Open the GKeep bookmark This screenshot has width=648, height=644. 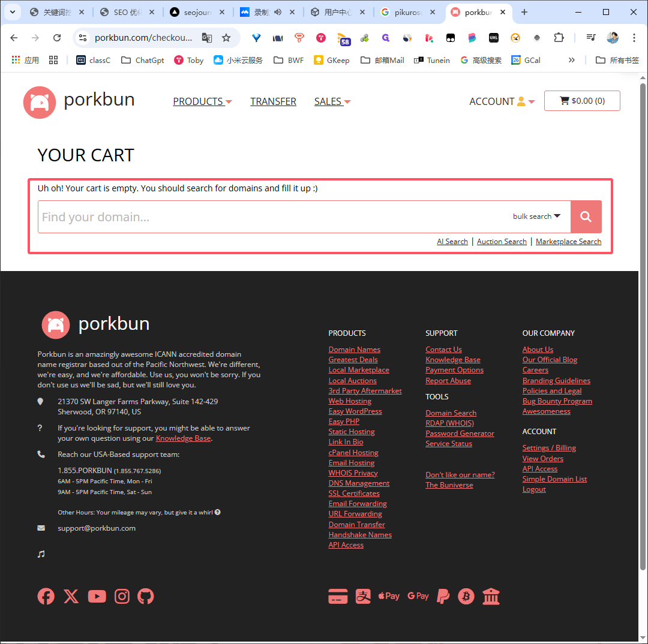pyautogui.click(x=331, y=61)
